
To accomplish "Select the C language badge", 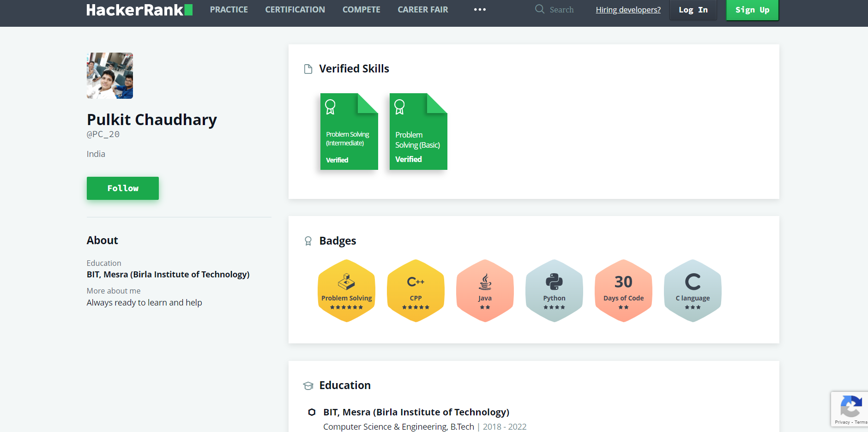I will click(693, 291).
